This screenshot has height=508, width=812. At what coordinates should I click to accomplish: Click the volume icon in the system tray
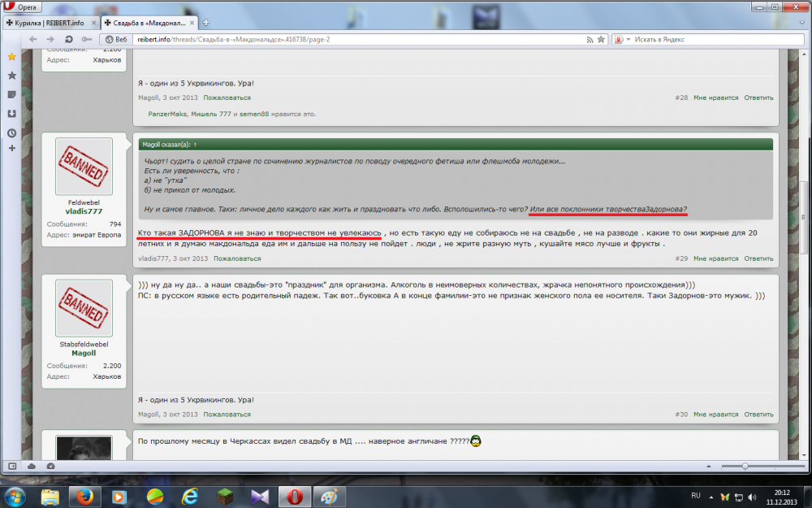pos(752,497)
